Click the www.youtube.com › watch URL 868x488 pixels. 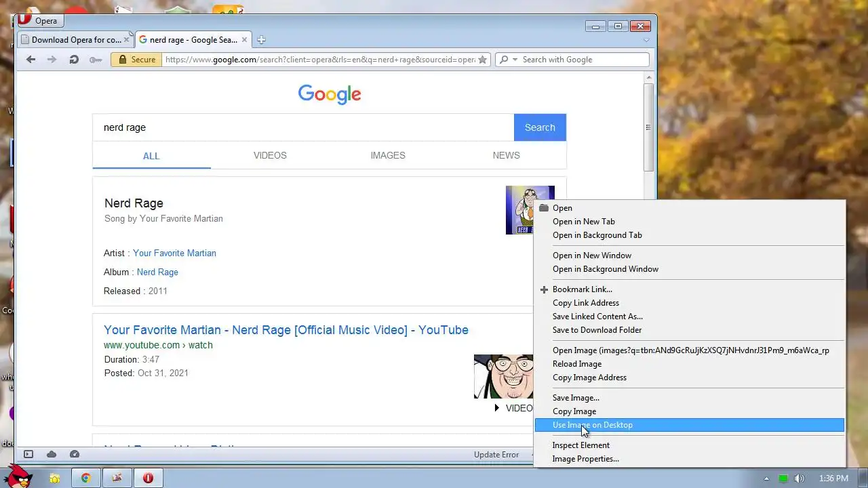(x=158, y=345)
